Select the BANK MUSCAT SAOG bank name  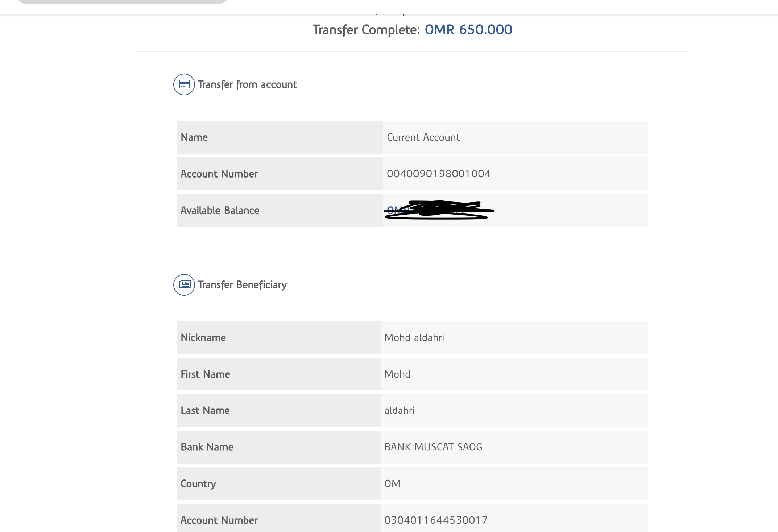pos(433,447)
